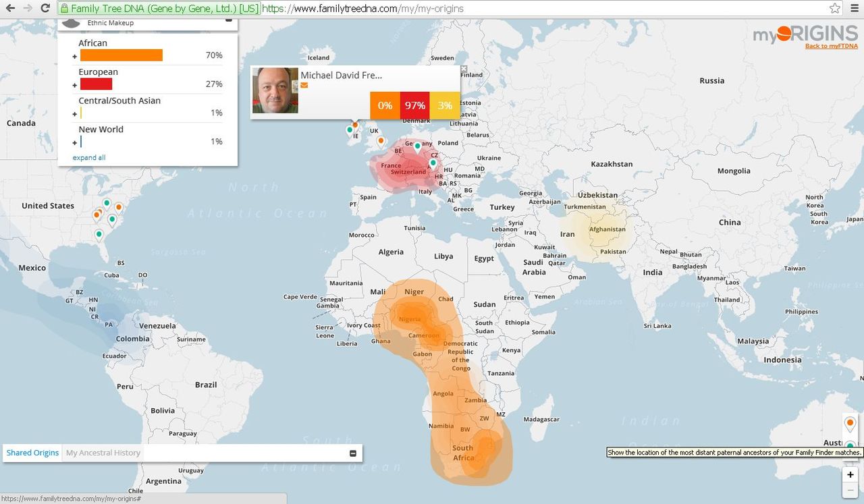The height and width of the screenshot is (504, 864).
Task: Expand the New World breakdown
Action: (x=75, y=143)
